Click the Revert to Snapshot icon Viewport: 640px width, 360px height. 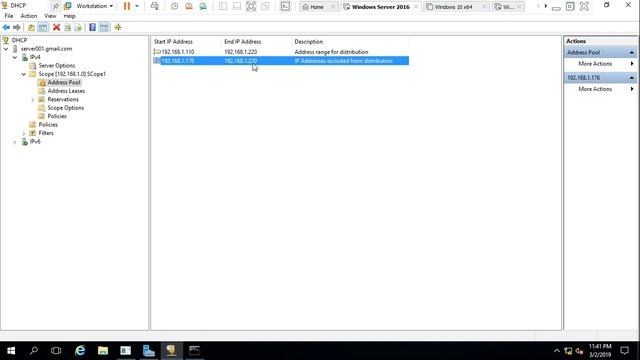point(189,6)
